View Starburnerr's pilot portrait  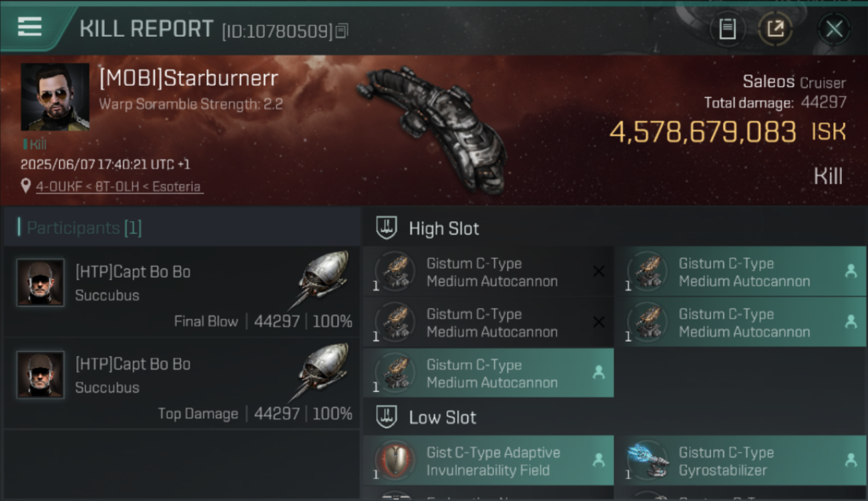55,97
